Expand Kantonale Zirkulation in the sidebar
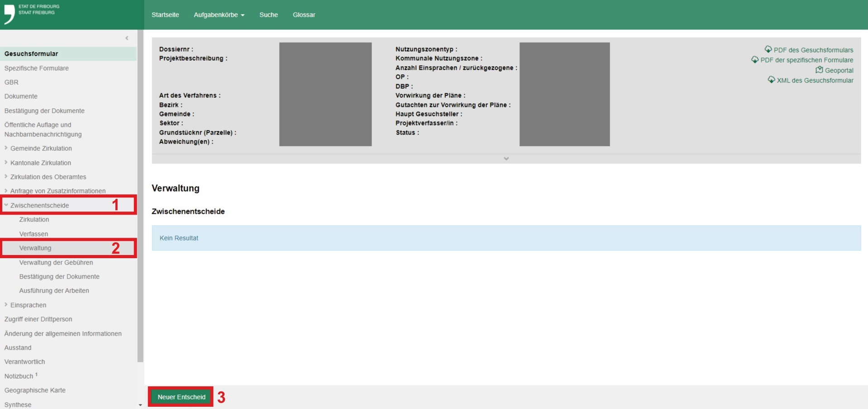This screenshot has height=409, width=868. pos(6,163)
